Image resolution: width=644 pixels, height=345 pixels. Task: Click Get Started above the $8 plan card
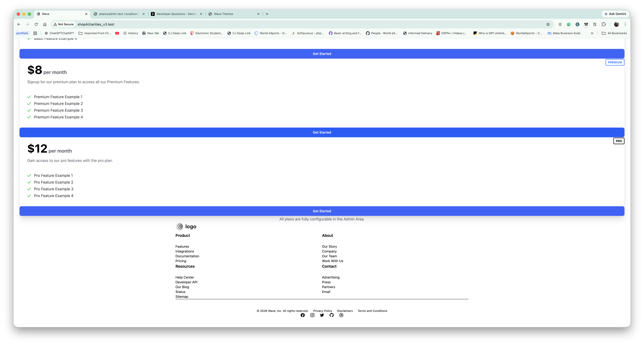point(322,54)
